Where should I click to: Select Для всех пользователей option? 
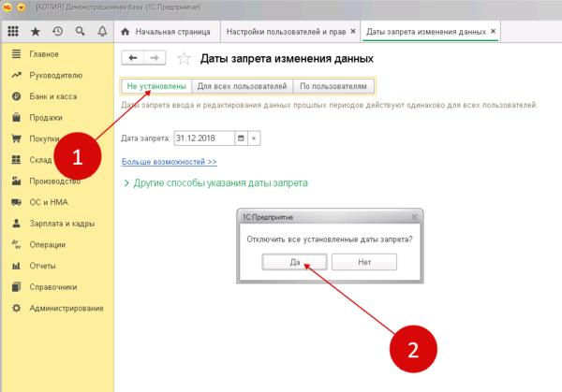tap(242, 86)
